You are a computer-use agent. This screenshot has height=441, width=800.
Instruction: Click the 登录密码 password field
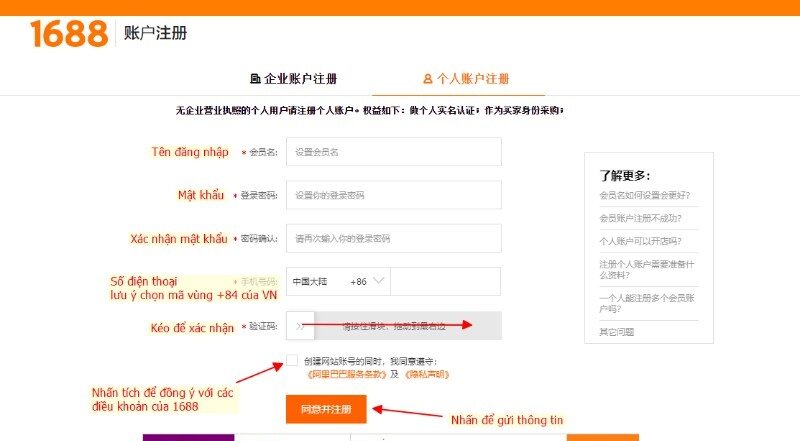393,195
